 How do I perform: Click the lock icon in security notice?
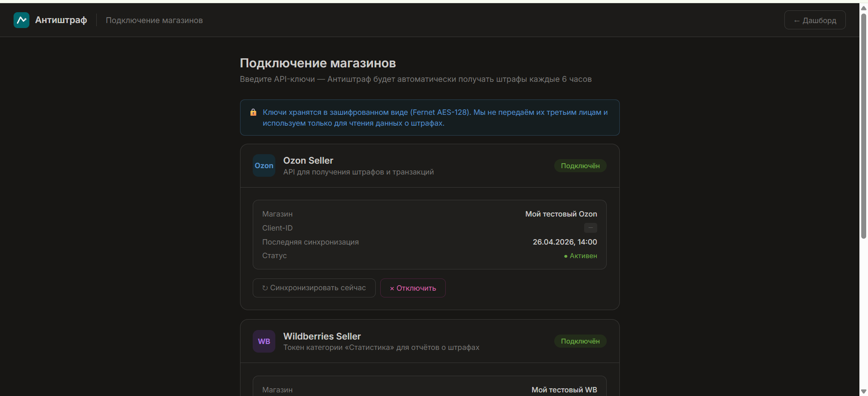pyautogui.click(x=253, y=112)
